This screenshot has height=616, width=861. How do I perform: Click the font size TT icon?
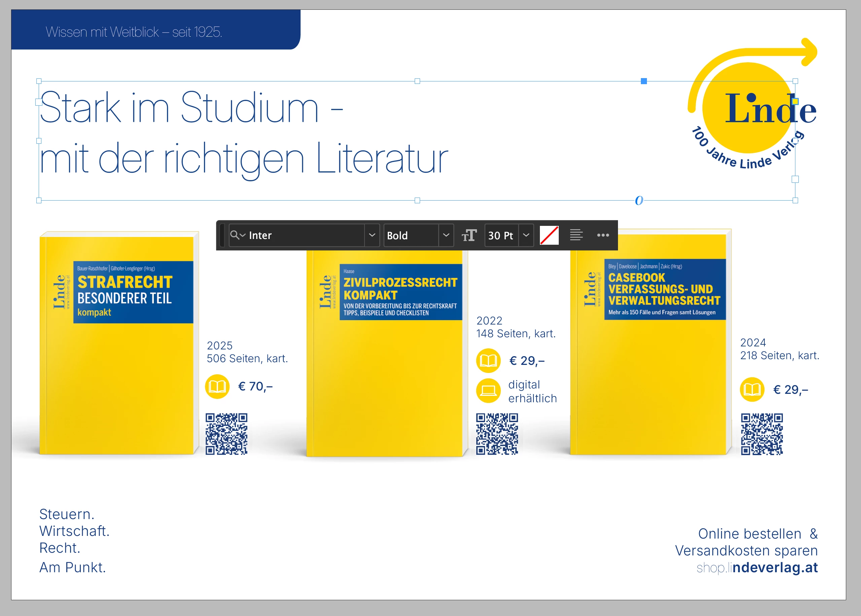click(469, 235)
